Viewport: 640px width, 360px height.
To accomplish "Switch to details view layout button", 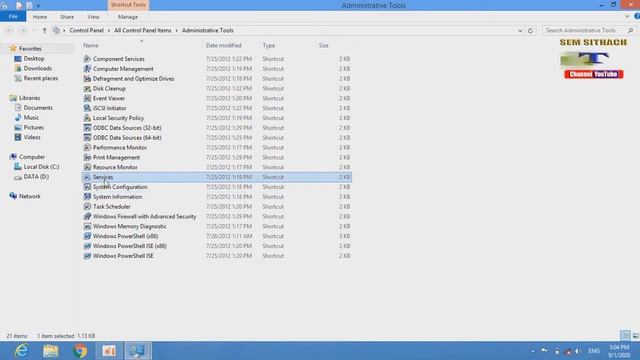I will point(625,336).
